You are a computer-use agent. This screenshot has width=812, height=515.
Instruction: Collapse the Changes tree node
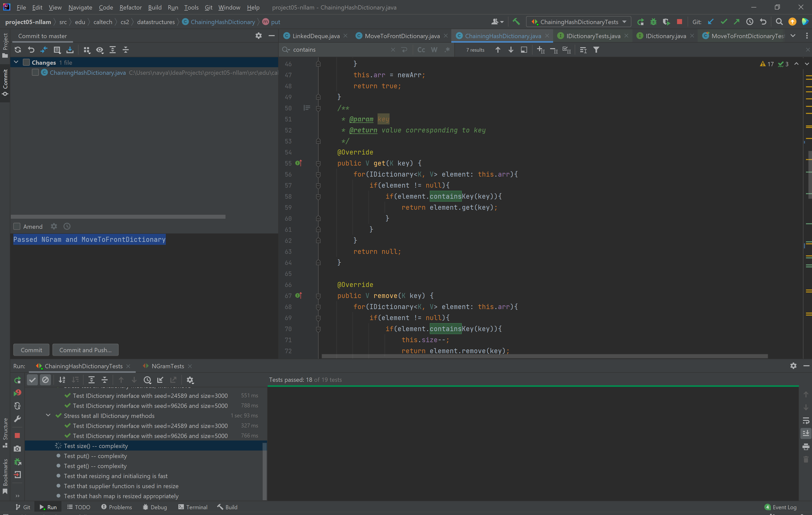[x=16, y=62]
